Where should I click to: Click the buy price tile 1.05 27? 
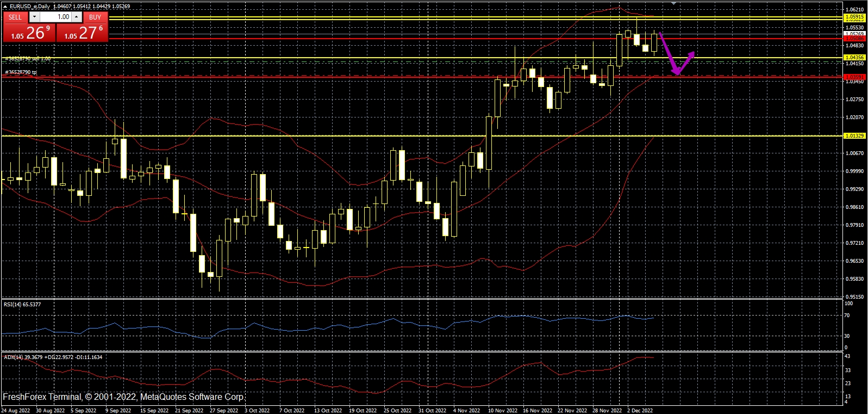[83, 33]
